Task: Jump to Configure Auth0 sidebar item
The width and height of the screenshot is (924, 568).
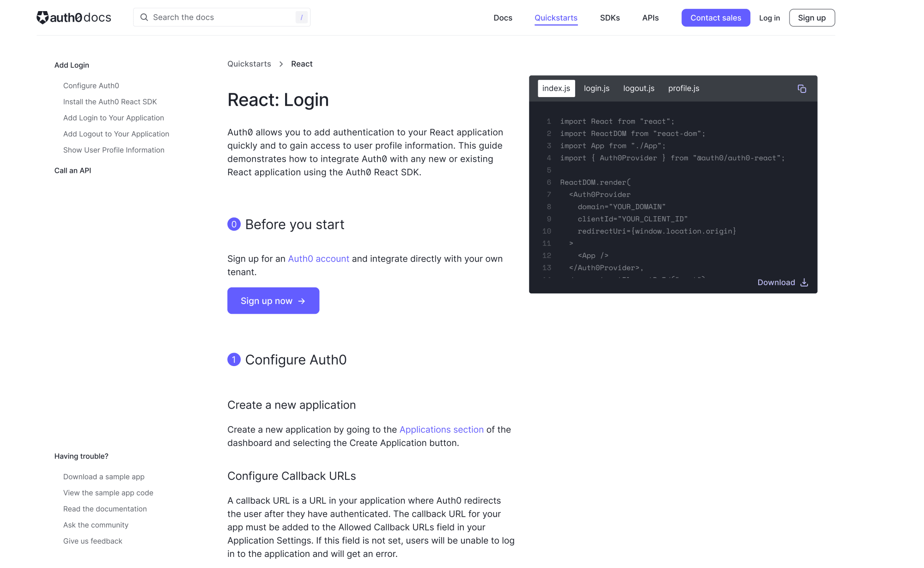Action: pos(91,86)
